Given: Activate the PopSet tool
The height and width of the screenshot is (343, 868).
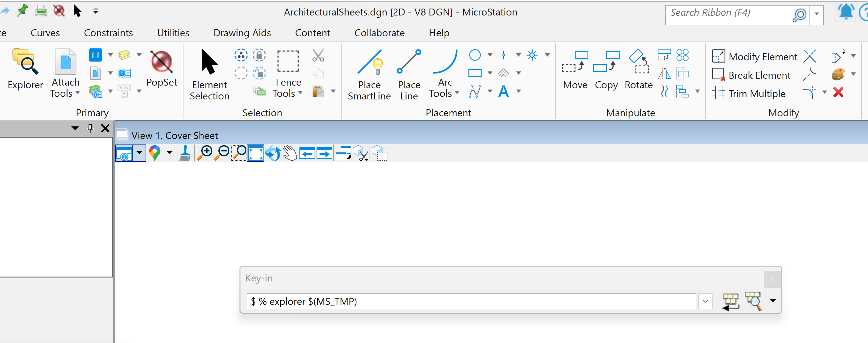Looking at the screenshot, I should pos(162,68).
